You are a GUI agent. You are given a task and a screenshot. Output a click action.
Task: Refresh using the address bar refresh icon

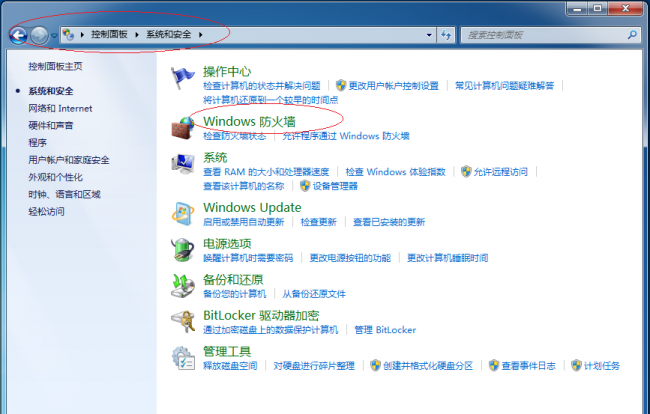(446, 35)
